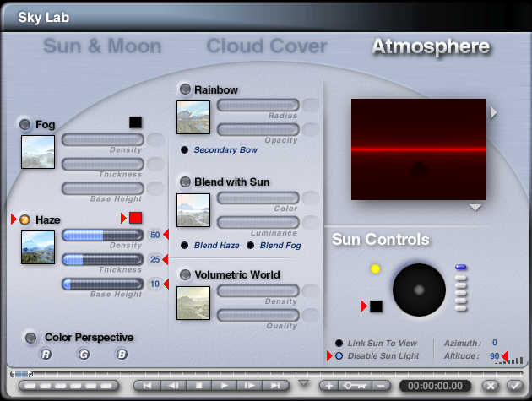Set the Haze Density slider

[x=103, y=235]
